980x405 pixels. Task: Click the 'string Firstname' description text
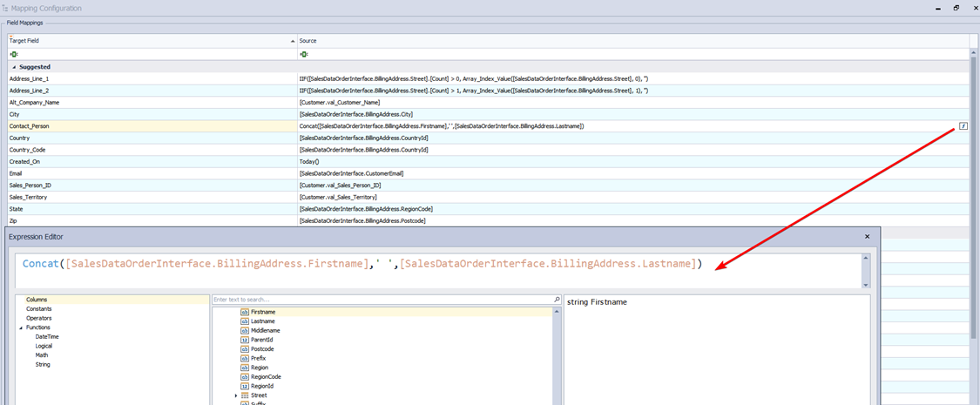click(597, 302)
